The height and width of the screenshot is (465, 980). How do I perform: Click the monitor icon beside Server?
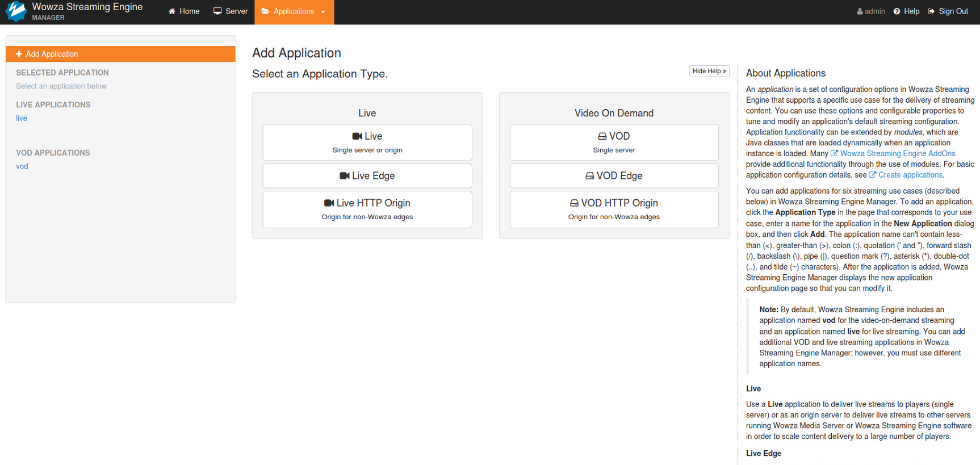pyautogui.click(x=217, y=11)
